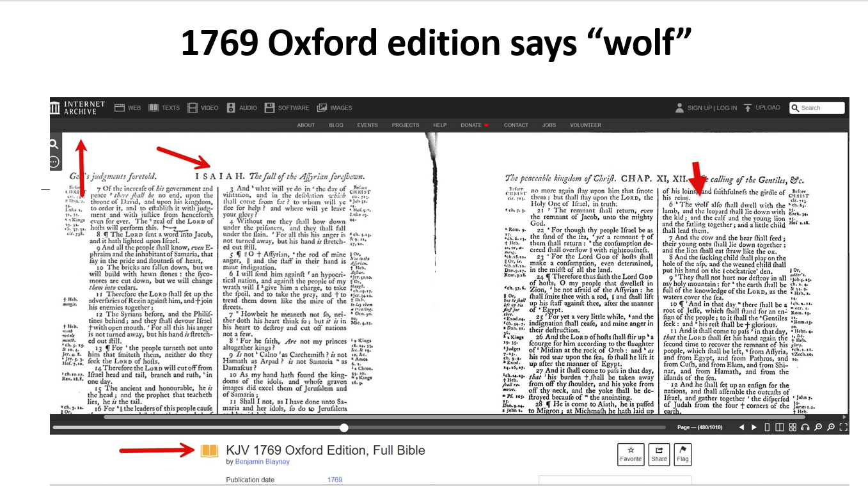The height and width of the screenshot is (488, 868).
Task: Zoom out of the book page
Action: (x=818, y=427)
